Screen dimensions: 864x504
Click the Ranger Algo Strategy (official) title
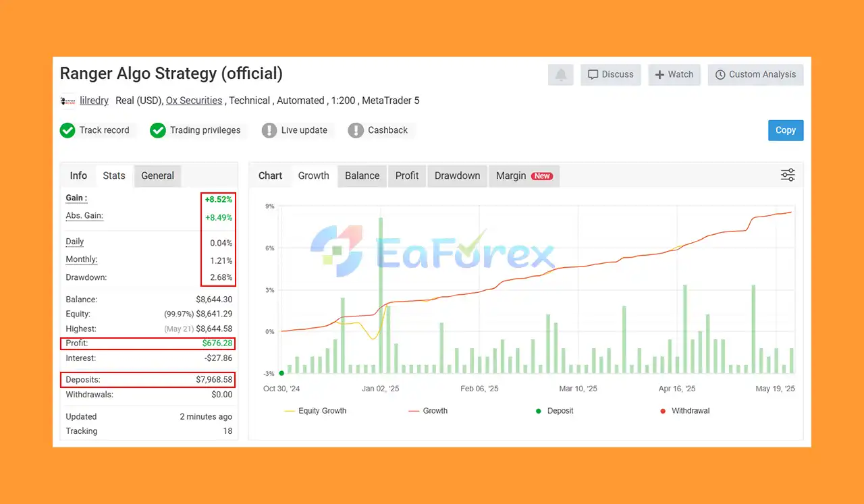tap(171, 74)
